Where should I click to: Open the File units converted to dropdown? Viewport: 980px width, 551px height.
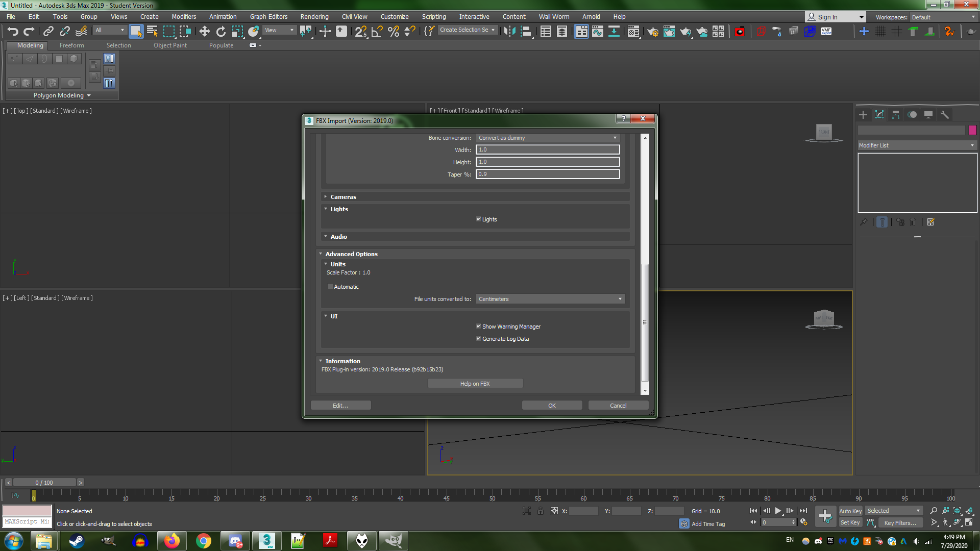pos(550,299)
